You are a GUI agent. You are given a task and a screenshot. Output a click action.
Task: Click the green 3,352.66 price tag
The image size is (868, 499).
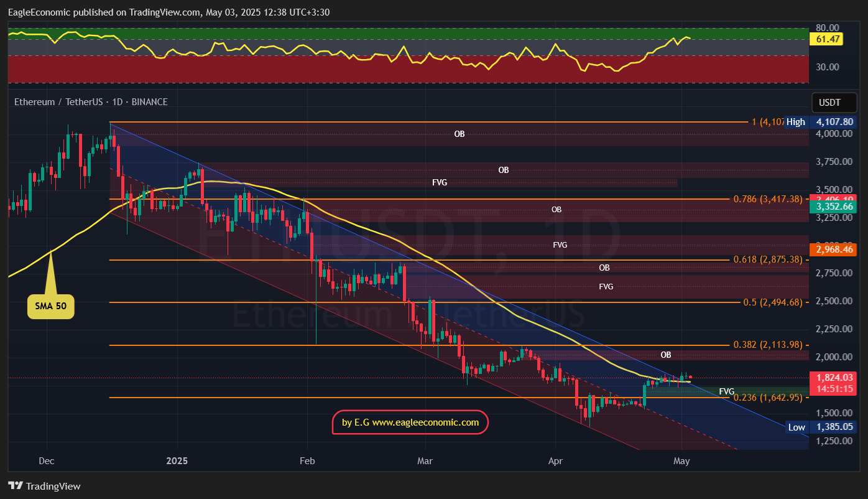(x=834, y=207)
